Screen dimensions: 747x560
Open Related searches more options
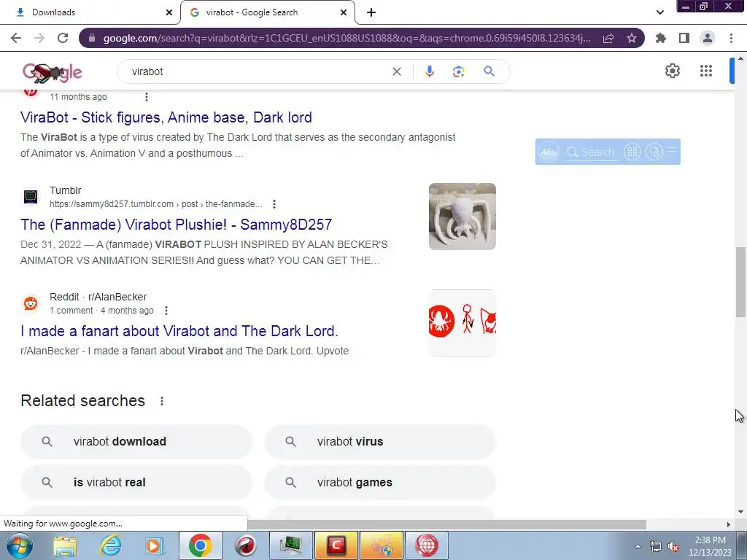[x=162, y=401]
